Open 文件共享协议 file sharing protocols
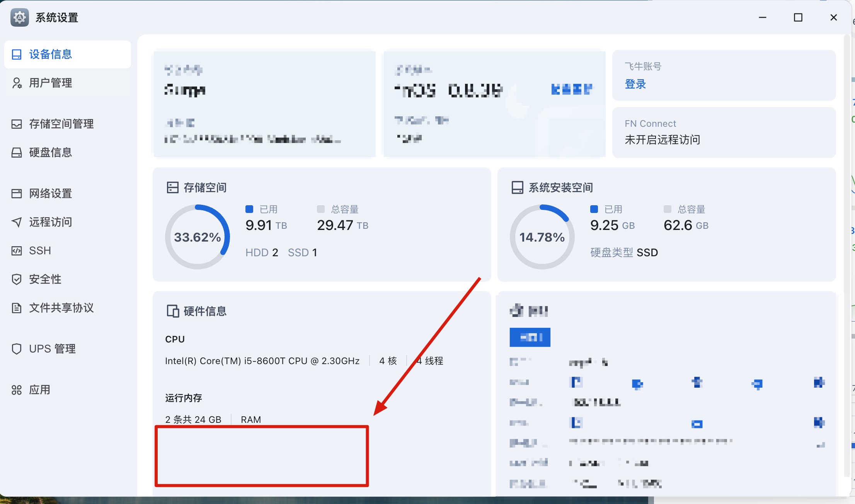The height and width of the screenshot is (504, 855). click(68, 308)
